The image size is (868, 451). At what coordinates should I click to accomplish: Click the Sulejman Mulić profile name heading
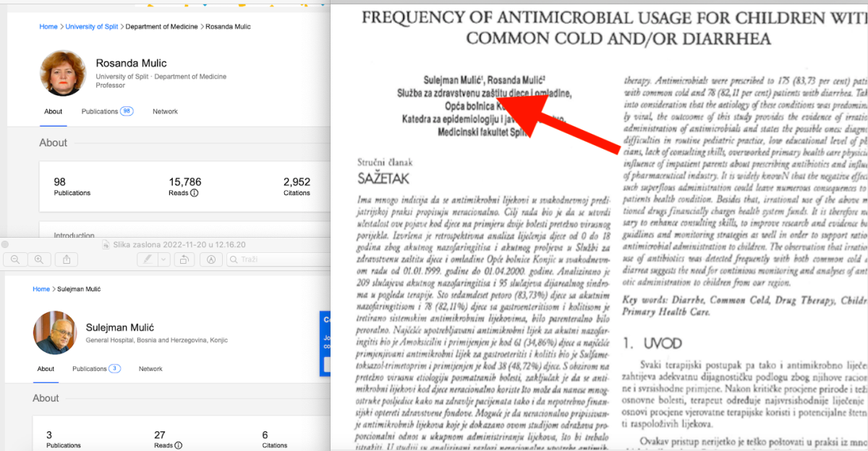point(121,327)
